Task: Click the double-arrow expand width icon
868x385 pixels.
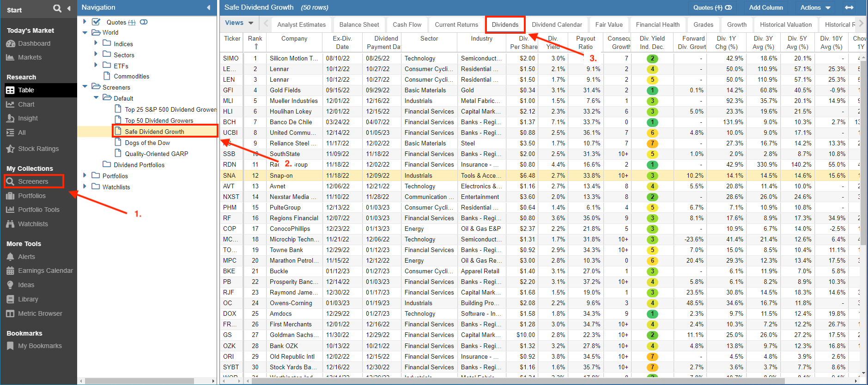Action: [849, 7]
